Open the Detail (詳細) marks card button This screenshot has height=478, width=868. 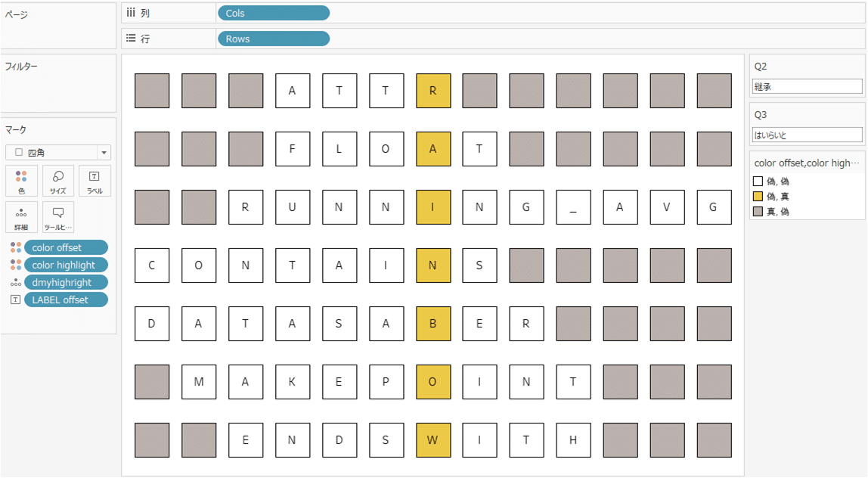21,217
